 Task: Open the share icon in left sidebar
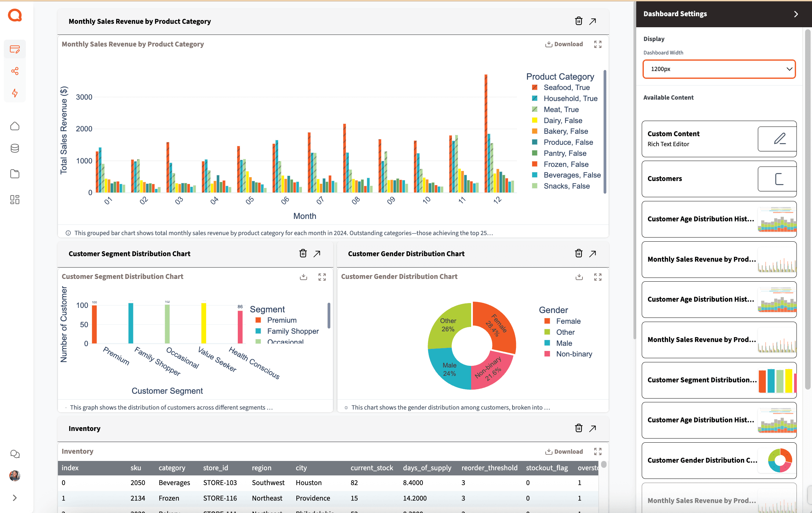point(15,71)
